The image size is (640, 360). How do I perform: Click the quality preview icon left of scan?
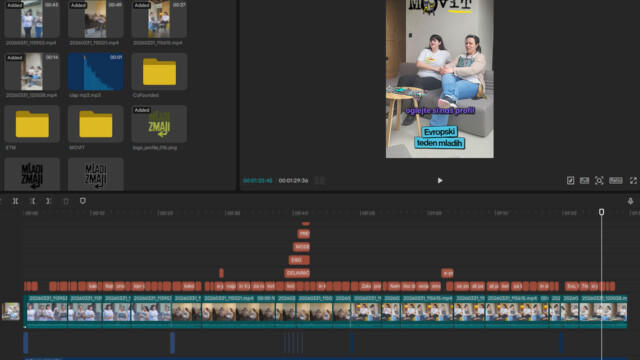coord(584,180)
